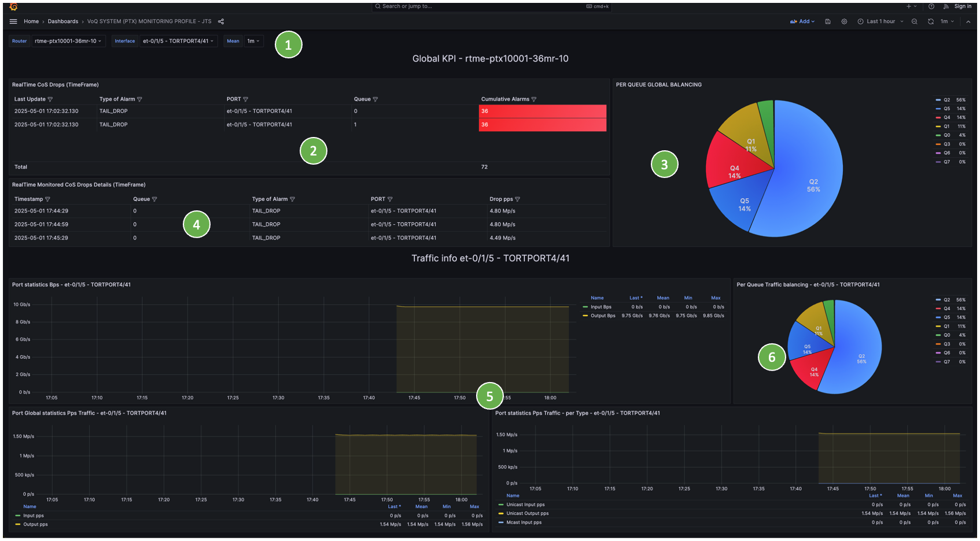The image size is (980, 541).
Task: Zoom out the time range
Action: pyautogui.click(x=914, y=21)
